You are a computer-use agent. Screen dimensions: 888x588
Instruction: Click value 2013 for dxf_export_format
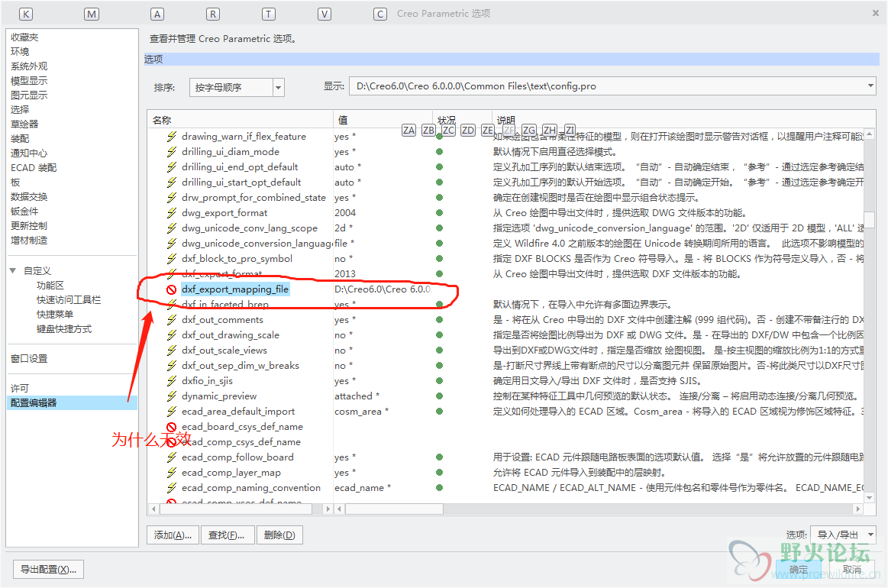point(345,274)
